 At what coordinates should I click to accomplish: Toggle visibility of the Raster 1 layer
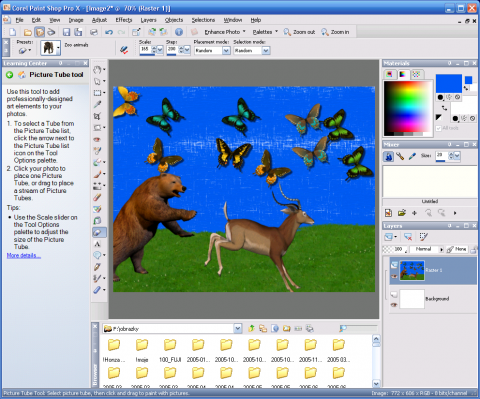coord(394,276)
